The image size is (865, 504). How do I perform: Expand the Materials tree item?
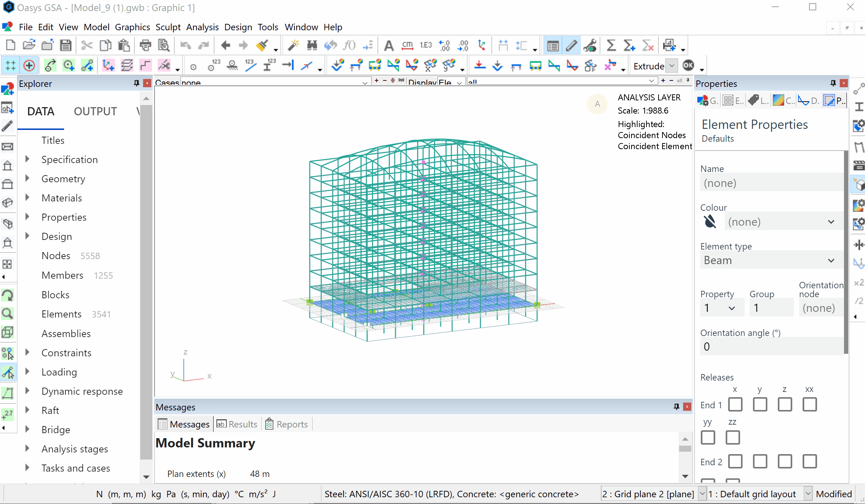pos(28,198)
